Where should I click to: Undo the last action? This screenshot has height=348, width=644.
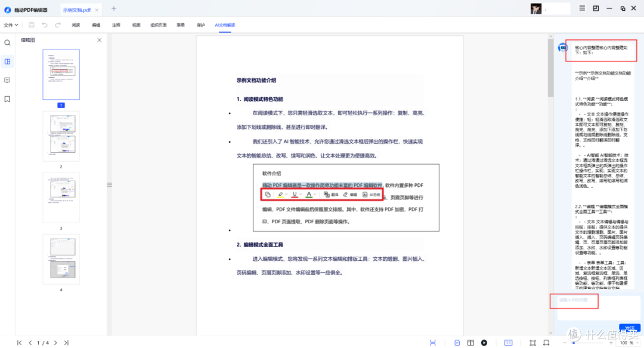[45, 25]
